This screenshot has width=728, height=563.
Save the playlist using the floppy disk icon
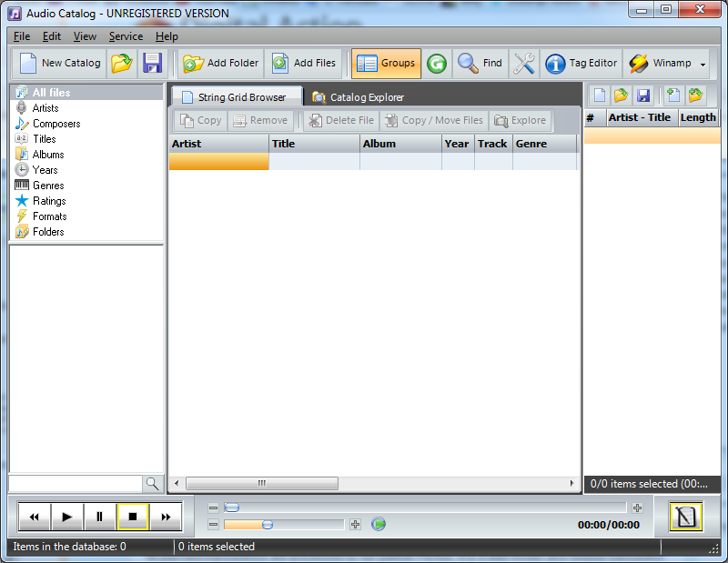pos(643,95)
